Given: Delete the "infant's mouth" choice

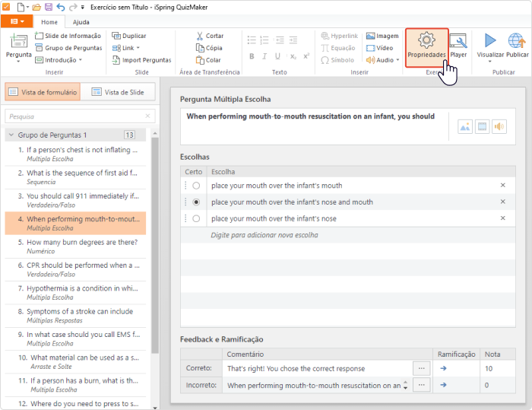Looking at the screenshot, I should (x=503, y=185).
